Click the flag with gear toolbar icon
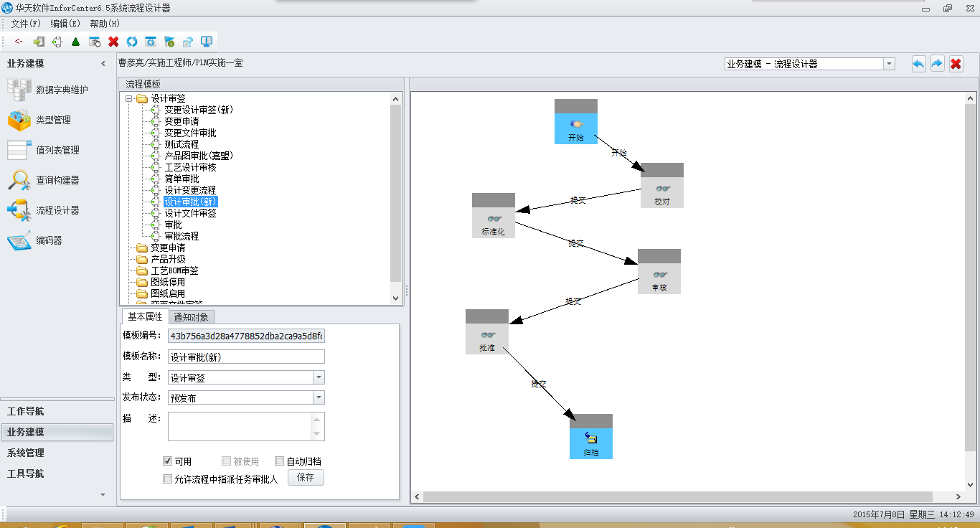Image resolution: width=980 pixels, height=528 pixels. coord(169,42)
